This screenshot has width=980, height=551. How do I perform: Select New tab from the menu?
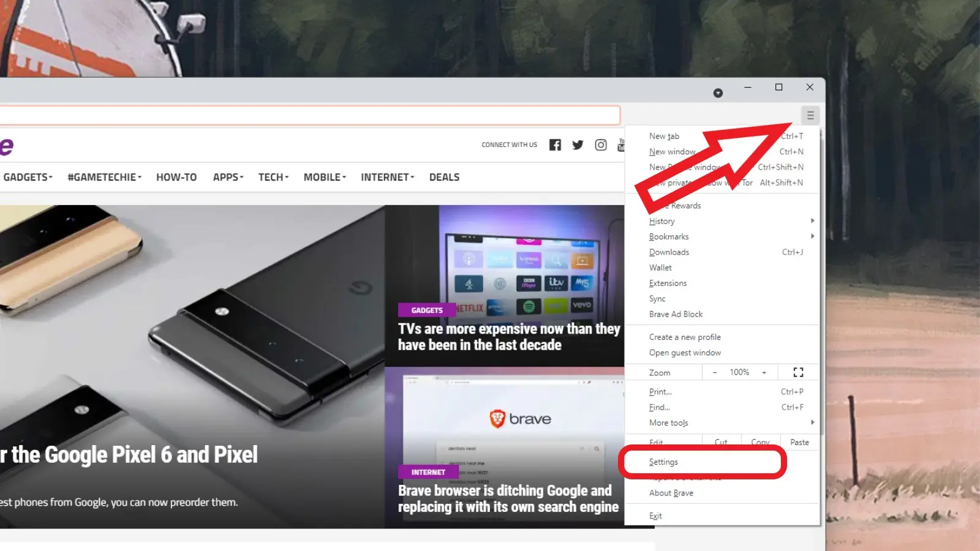coord(722,136)
